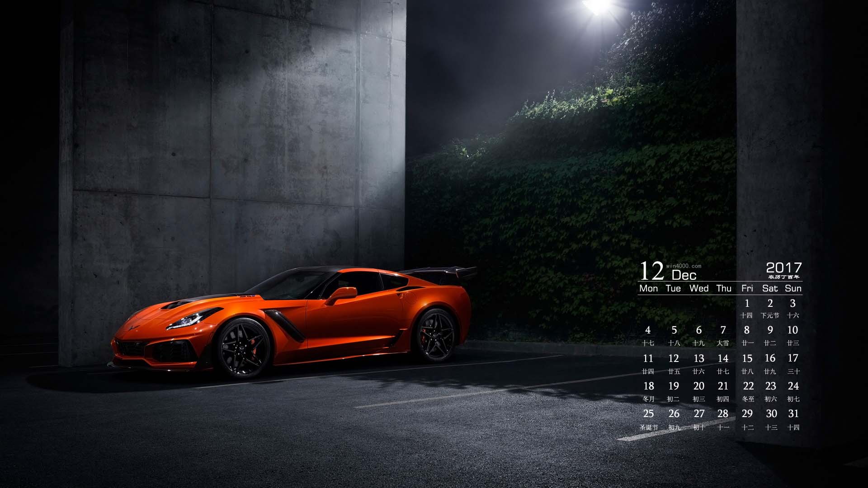Select the Sat weekday header

pyautogui.click(x=770, y=288)
